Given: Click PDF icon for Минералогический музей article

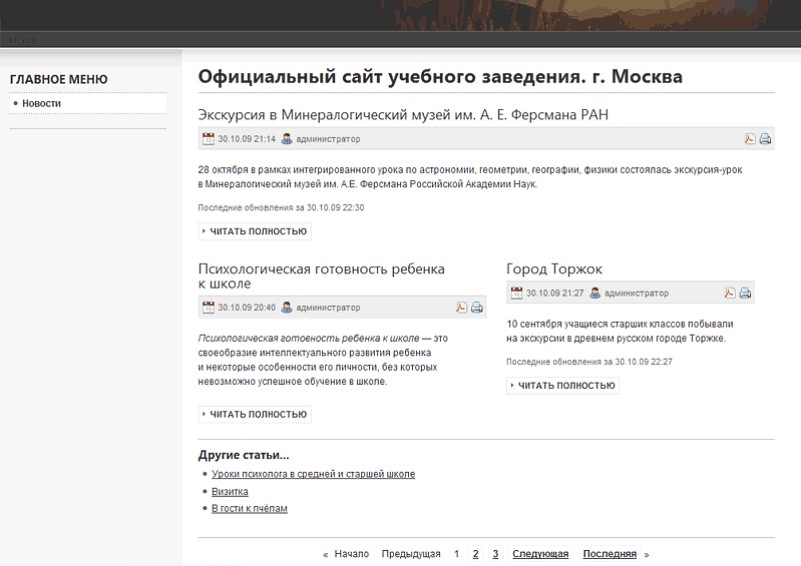Looking at the screenshot, I should pos(750,139).
